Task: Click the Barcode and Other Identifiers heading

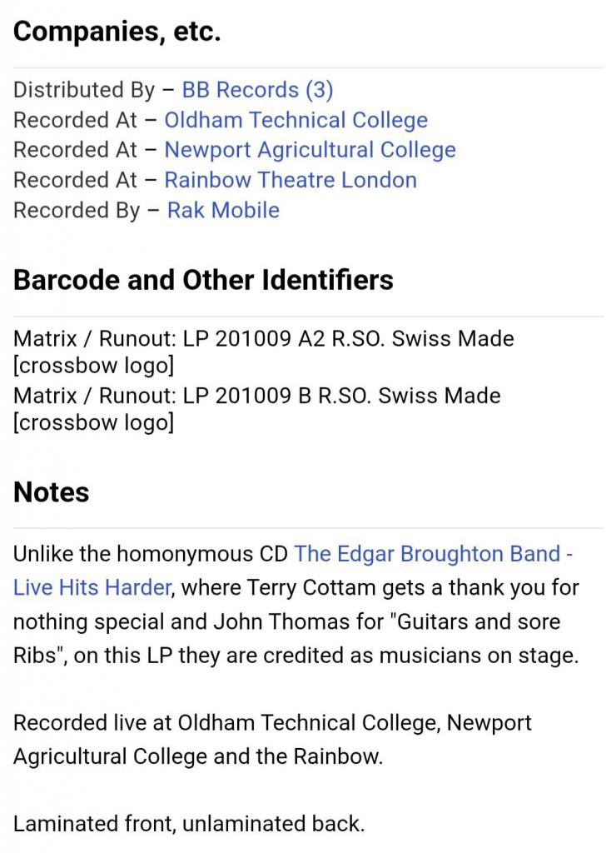Action: pos(203,280)
